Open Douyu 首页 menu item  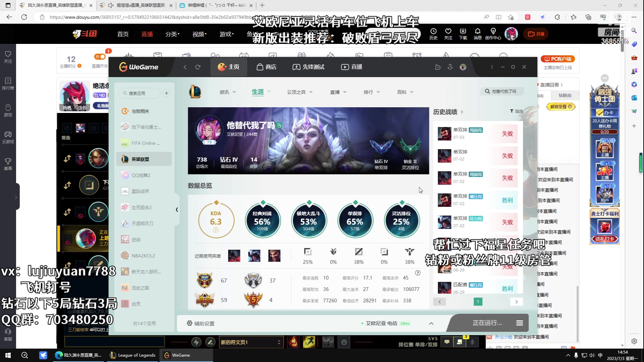[x=123, y=34]
